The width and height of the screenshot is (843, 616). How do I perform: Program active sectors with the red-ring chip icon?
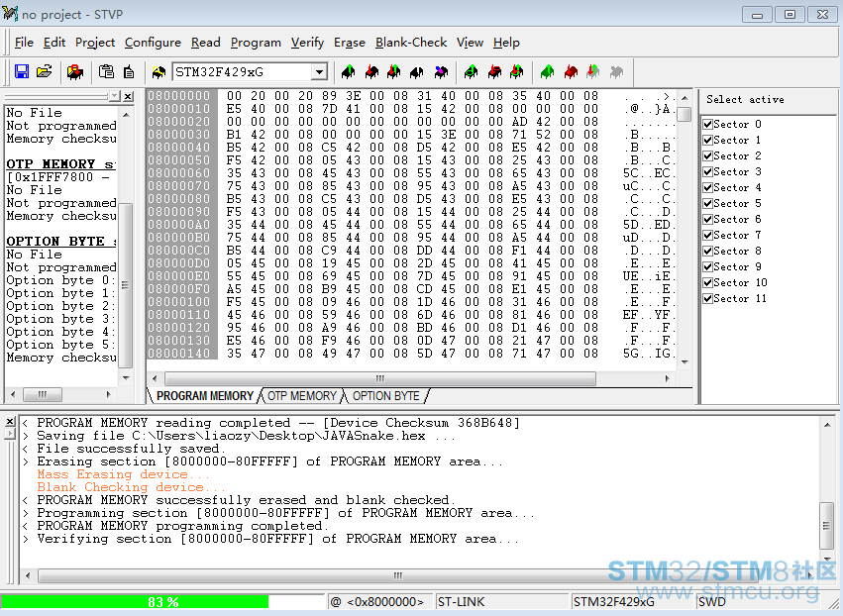494,71
